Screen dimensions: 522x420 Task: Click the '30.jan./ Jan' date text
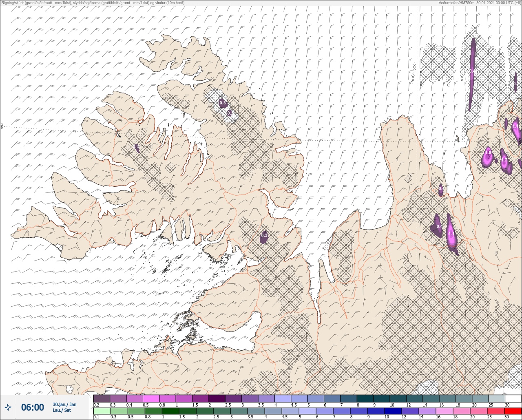point(64,404)
